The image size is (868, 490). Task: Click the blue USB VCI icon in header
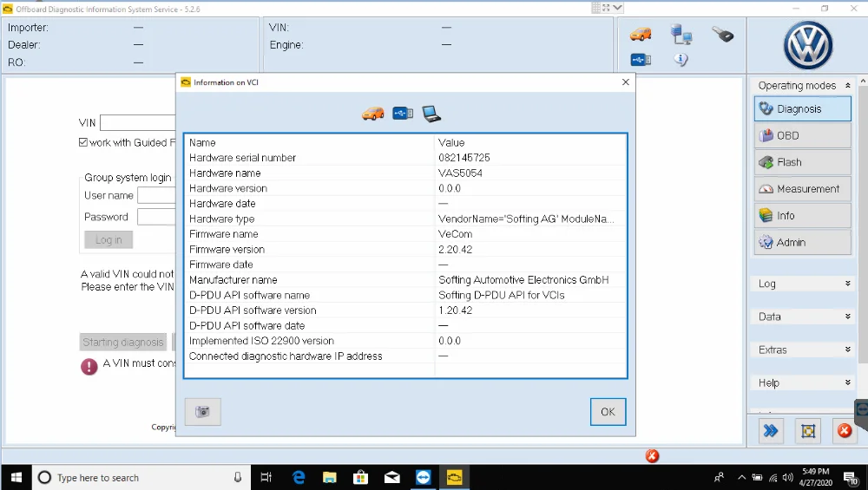641,60
